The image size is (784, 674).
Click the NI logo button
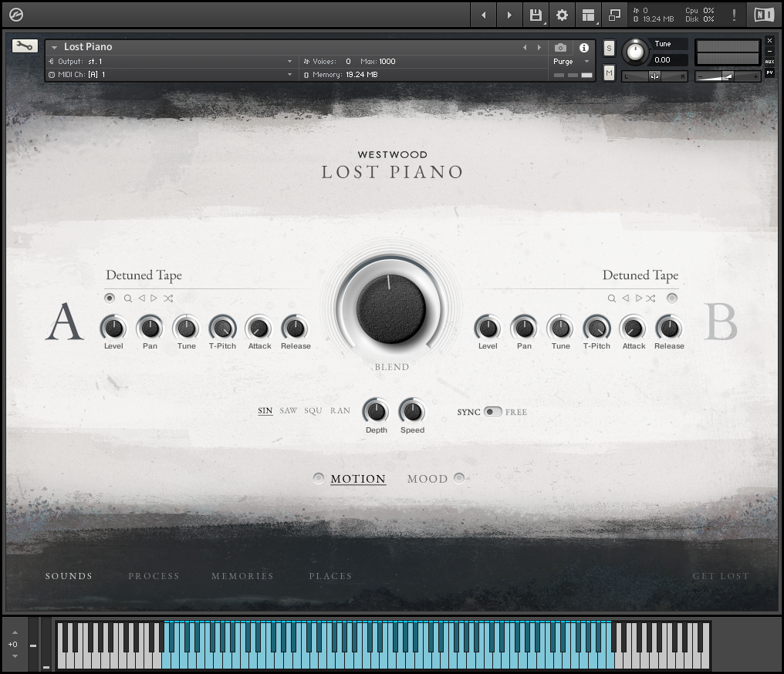(x=763, y=15)
